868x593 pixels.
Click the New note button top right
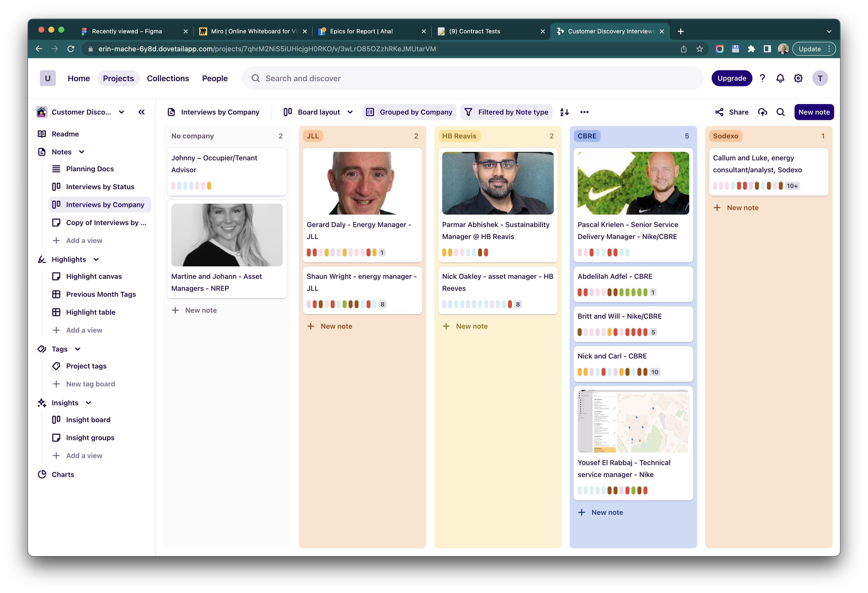(x=814, y=112)
